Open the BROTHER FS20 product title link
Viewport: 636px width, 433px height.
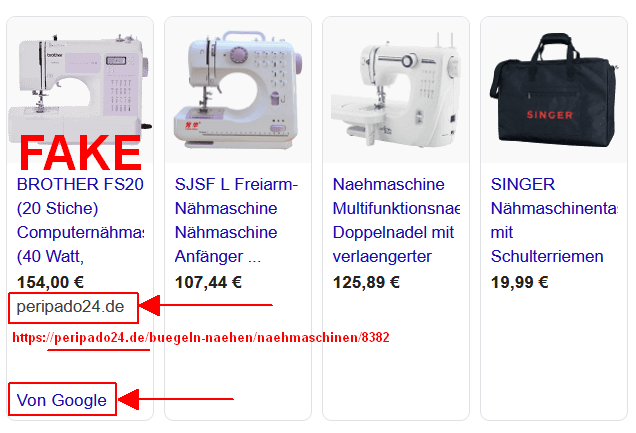point(80,220)
